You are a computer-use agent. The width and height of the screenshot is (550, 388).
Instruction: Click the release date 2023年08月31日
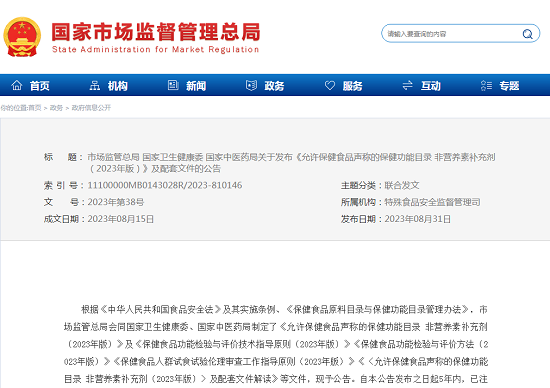[418, 219]
